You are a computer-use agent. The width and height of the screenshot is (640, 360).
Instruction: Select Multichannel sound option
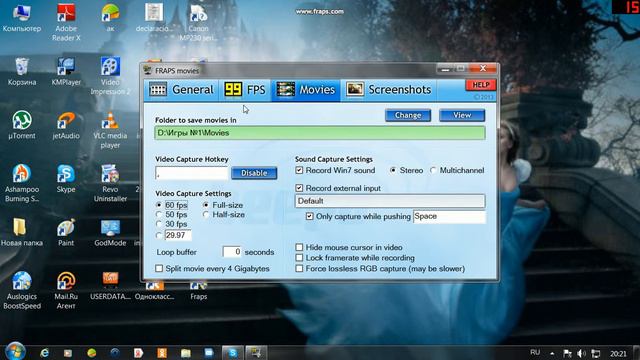point(433,170)
